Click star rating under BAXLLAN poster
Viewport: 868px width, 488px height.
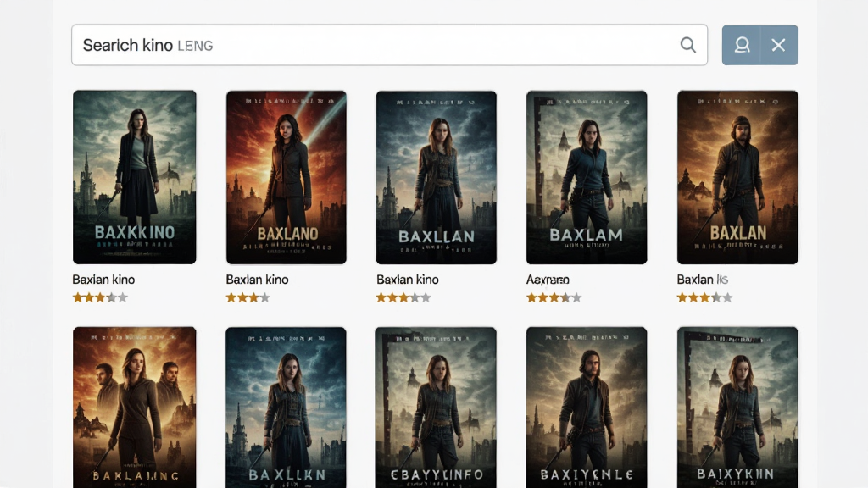click(x=403, y=297)
